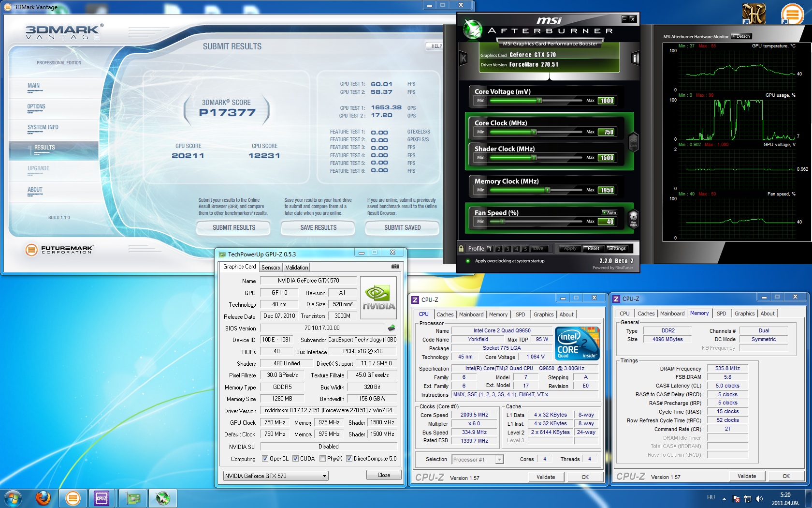Select Afterburner profile slot 1
Screen dimensions: 812x508
[490, 249]
